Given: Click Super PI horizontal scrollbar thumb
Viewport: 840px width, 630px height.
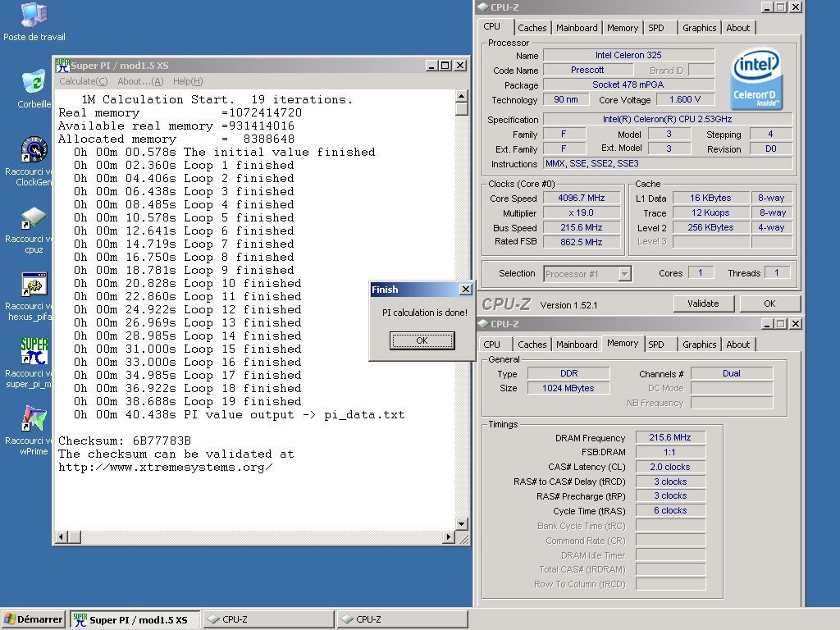Looking at the screenshot, I should pos(74,536).
